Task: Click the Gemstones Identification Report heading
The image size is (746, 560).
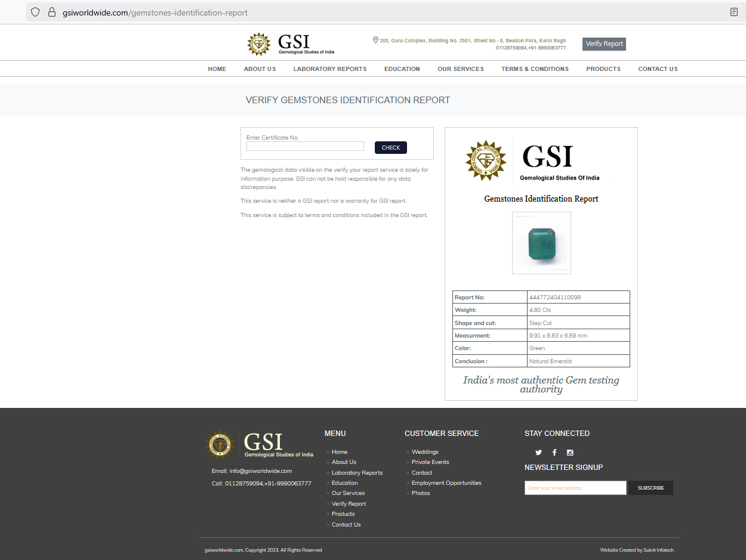Action: pos(541,199)
